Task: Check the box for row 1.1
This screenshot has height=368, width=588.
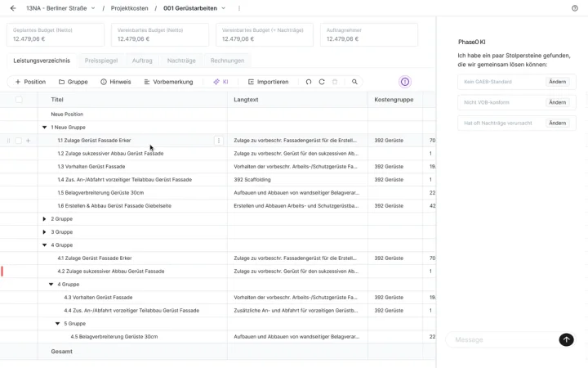Action: click(x=18, y=141)
